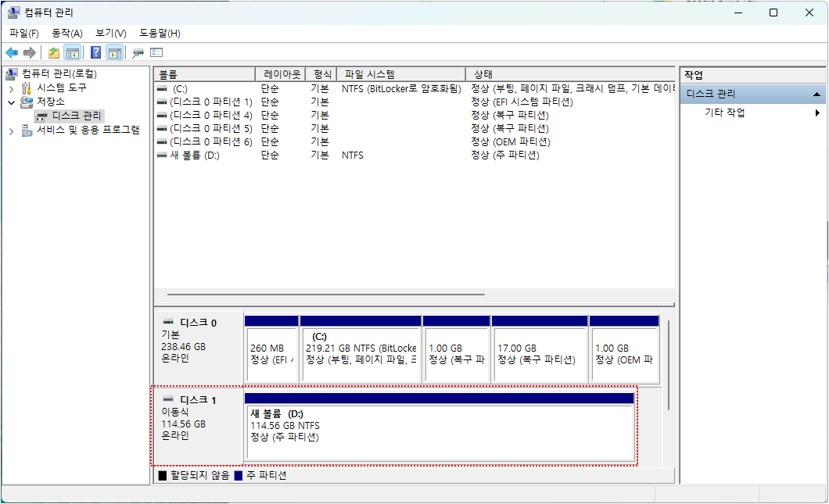
Task: Click the 저장소 storage icon in tree
Action: [27, 102]
